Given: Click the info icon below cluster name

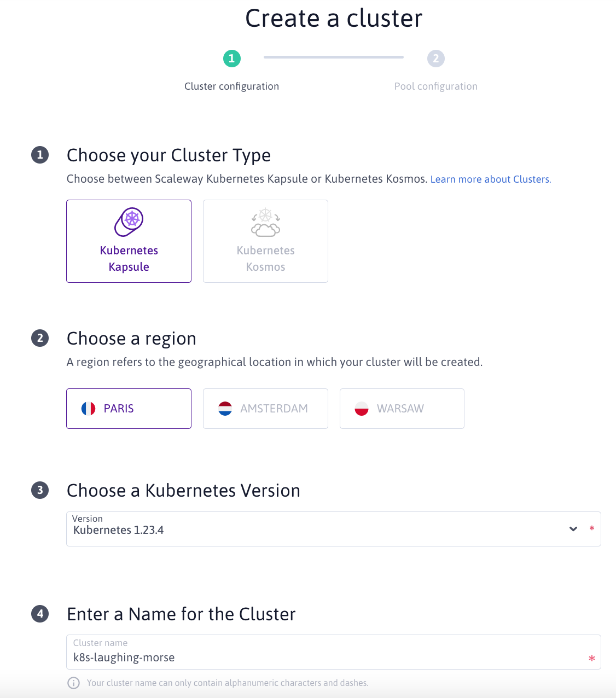Looking at the screenshot, I should click(x=73, y=683).
